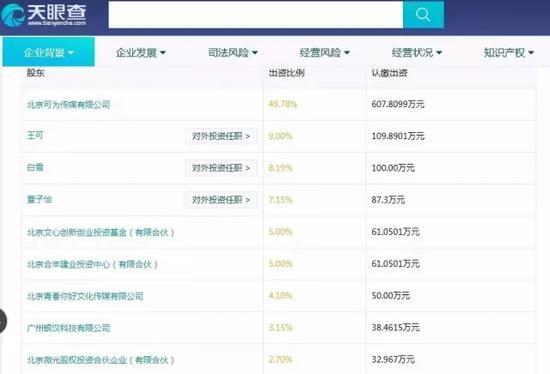
Task: Open the 经营风险 menu
Action: point(324,53)
